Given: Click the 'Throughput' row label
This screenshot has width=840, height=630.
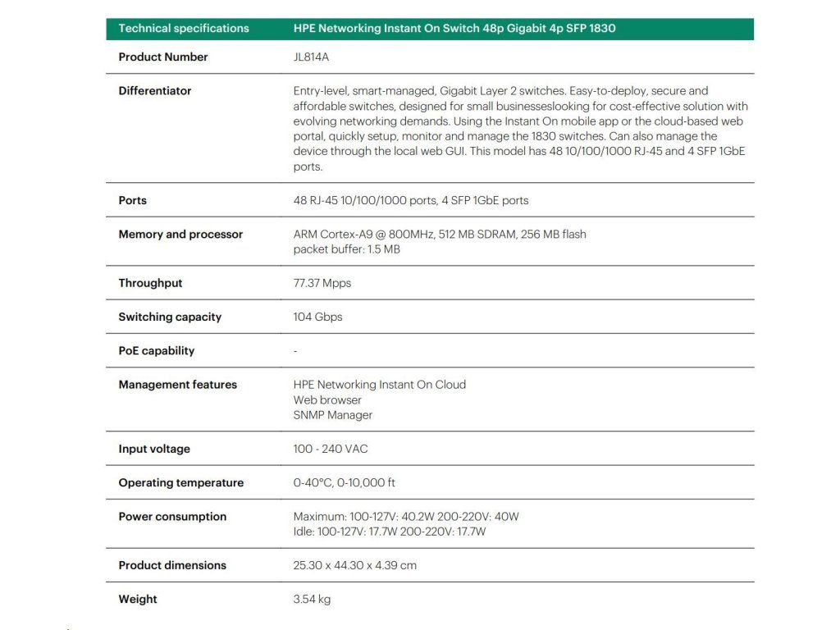Looking at the screenshot, I should (x=151, y=283).
